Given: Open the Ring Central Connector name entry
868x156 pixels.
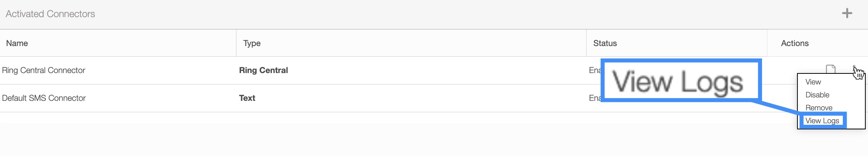Looking at the screenshot, I should [43, 70].
